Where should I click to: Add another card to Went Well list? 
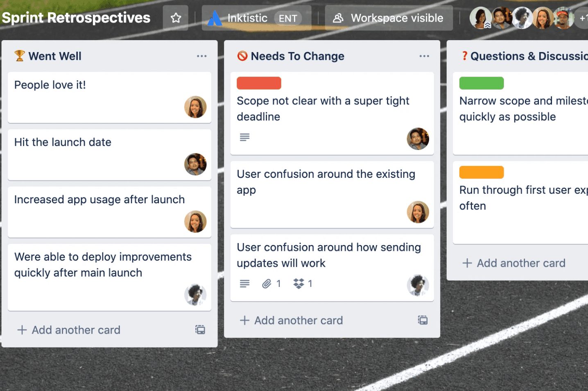pyautogui.click(x=69, y=330)
